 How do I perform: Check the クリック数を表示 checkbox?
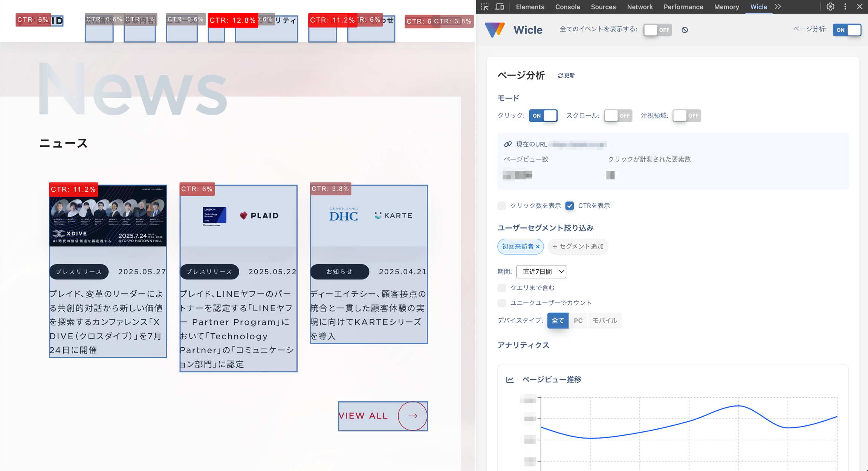pos(501,206)
